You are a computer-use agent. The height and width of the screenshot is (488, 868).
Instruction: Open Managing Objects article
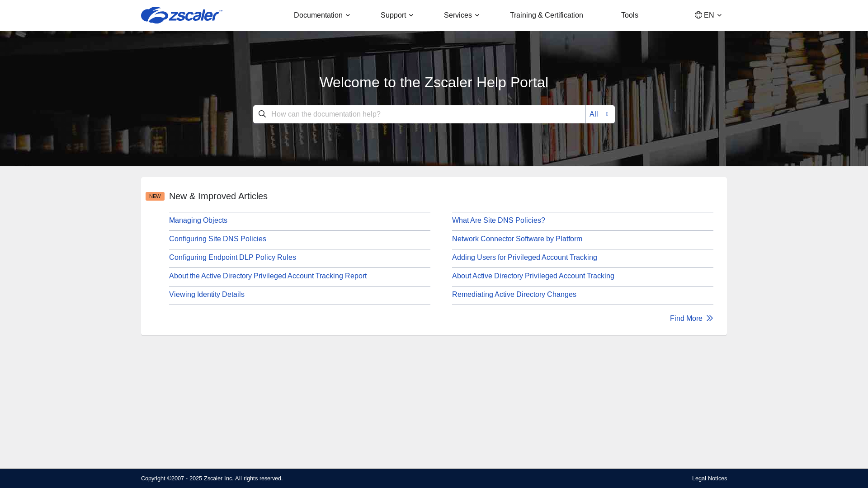coord(198,221)
